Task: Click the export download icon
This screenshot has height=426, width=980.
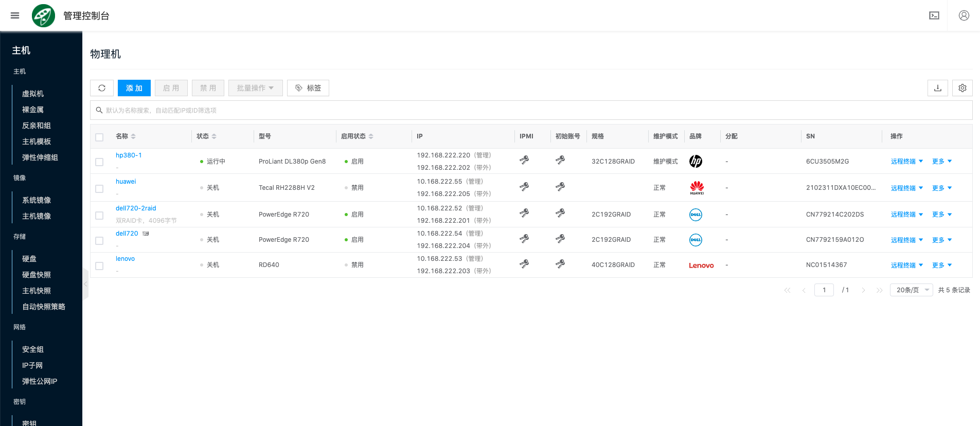Action: point(937,88)
